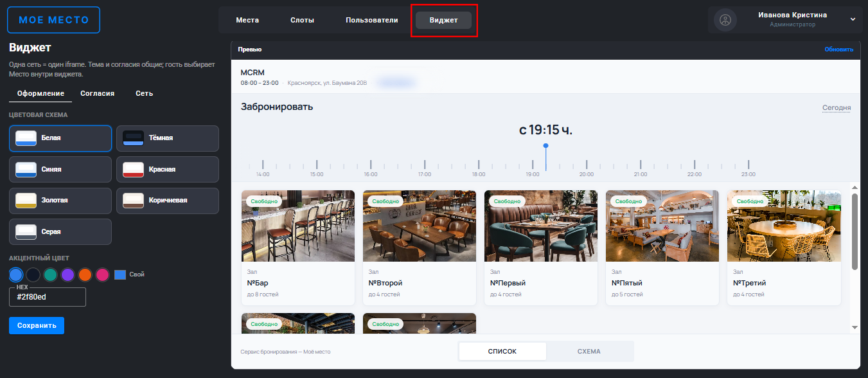The width and height of the screenshot is (868, 378).
Task: Click the №Второй card title
Action: click(x=385, y=283)
